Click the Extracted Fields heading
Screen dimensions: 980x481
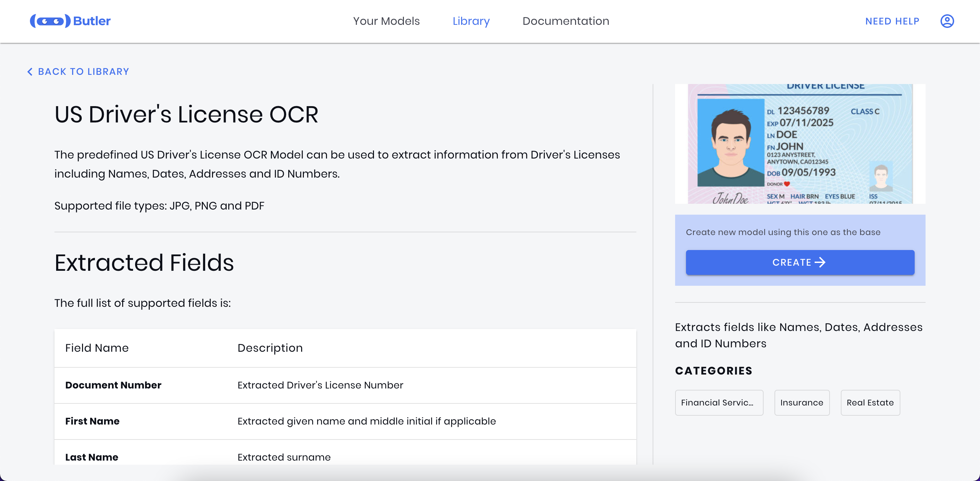(x=144, y=262)
